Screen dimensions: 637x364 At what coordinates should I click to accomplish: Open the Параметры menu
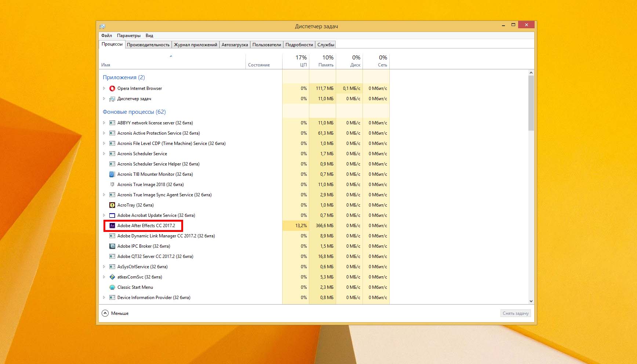(129, 36)
